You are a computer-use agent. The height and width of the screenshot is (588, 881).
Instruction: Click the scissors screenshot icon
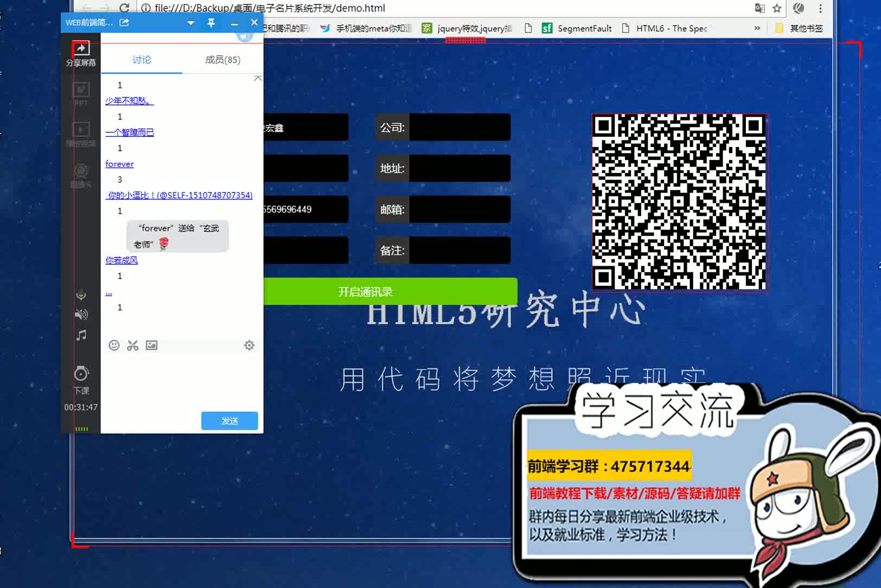click(133, 345)
